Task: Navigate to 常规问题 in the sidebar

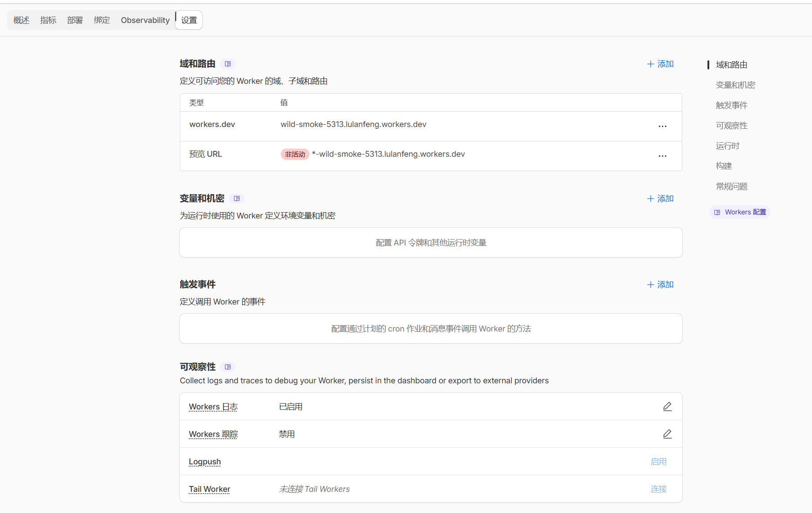Action: coord(731,186)
